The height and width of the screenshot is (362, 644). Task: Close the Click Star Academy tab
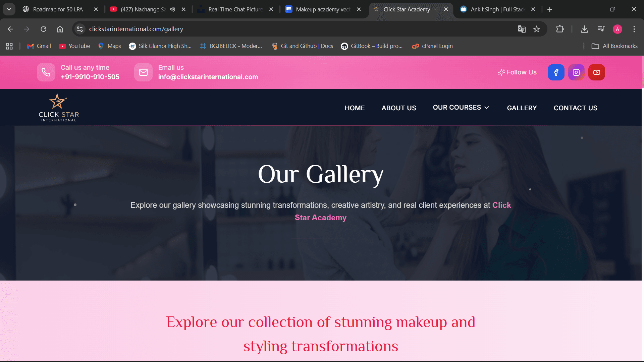(x=446, y=9)
